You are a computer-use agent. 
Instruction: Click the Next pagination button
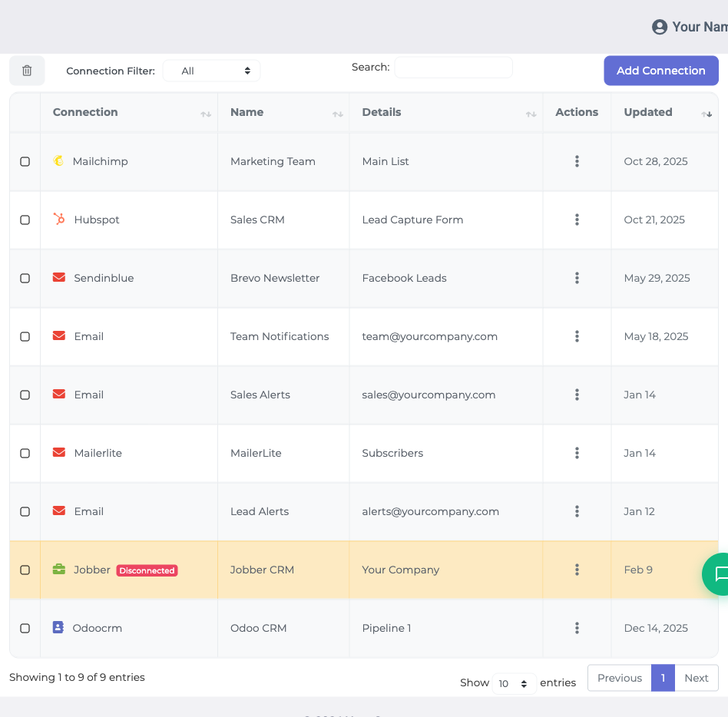tap(696, 678)
